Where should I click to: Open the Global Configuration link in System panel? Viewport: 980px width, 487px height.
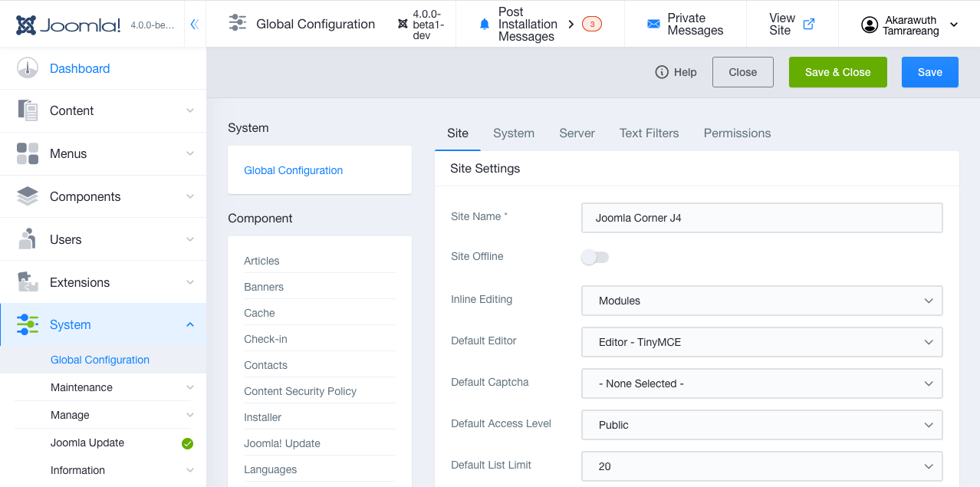tap(294, 170)
